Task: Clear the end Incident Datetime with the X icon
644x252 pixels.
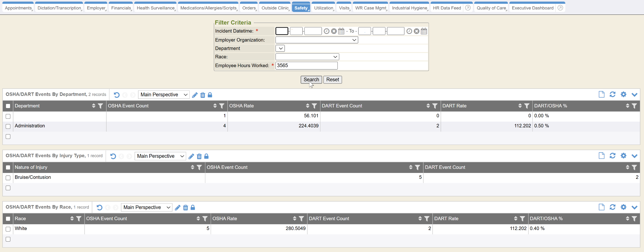Action: [x=416, y=31]
